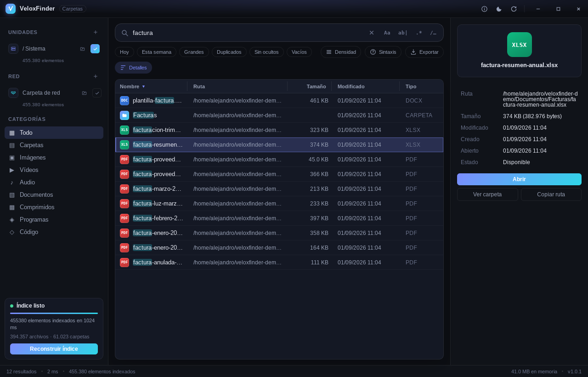The height and width of the screenshot is (377, 588).
Task: Enable the Sin ocultos filter chip
Action: pos(266,52)
